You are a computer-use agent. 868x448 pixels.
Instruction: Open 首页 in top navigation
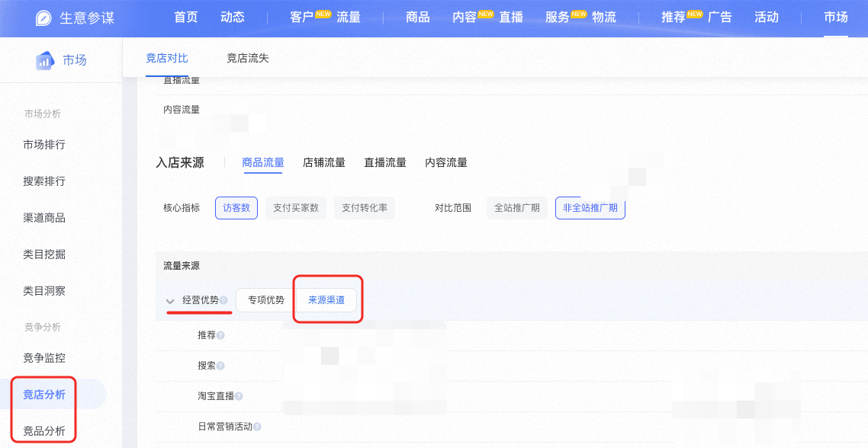(186, 18)
